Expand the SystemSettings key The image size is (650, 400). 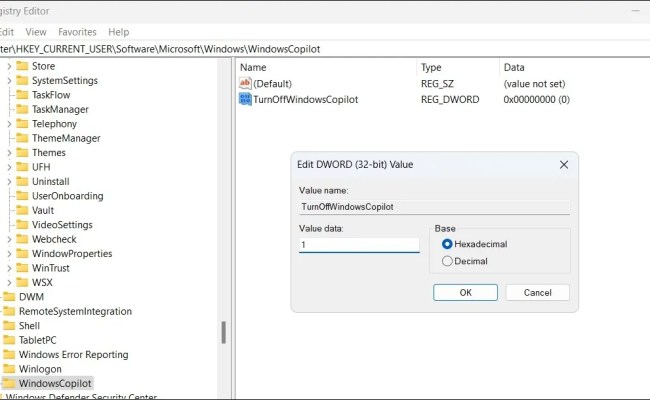click(9, 81)
